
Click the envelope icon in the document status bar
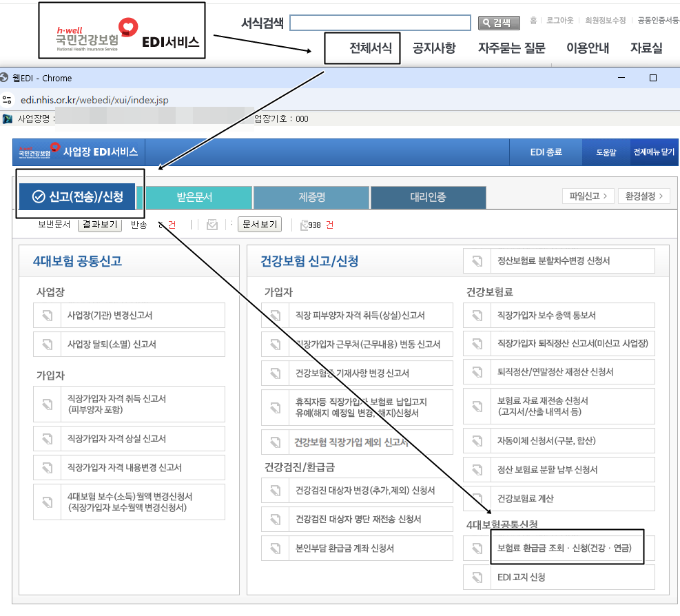point(211,224)
